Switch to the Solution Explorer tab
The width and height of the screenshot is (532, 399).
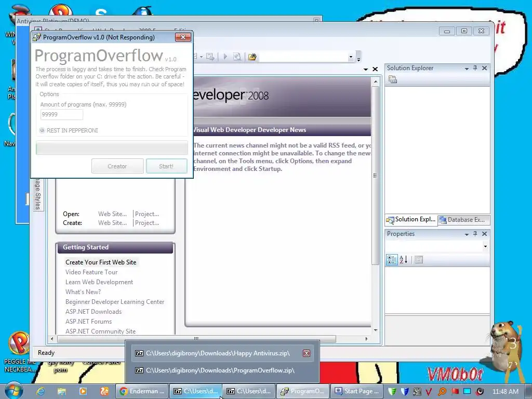coord(411,220)
